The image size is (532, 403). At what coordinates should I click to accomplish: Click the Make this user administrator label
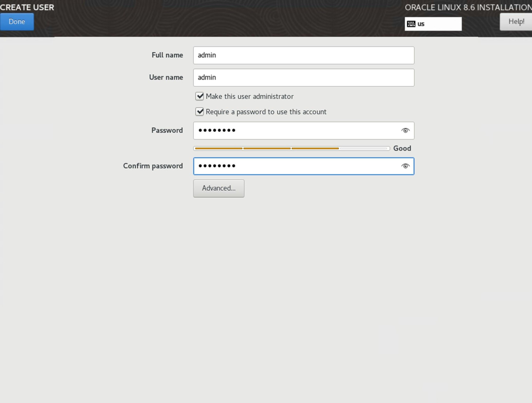pyautogui.click(x=250, y=96)
